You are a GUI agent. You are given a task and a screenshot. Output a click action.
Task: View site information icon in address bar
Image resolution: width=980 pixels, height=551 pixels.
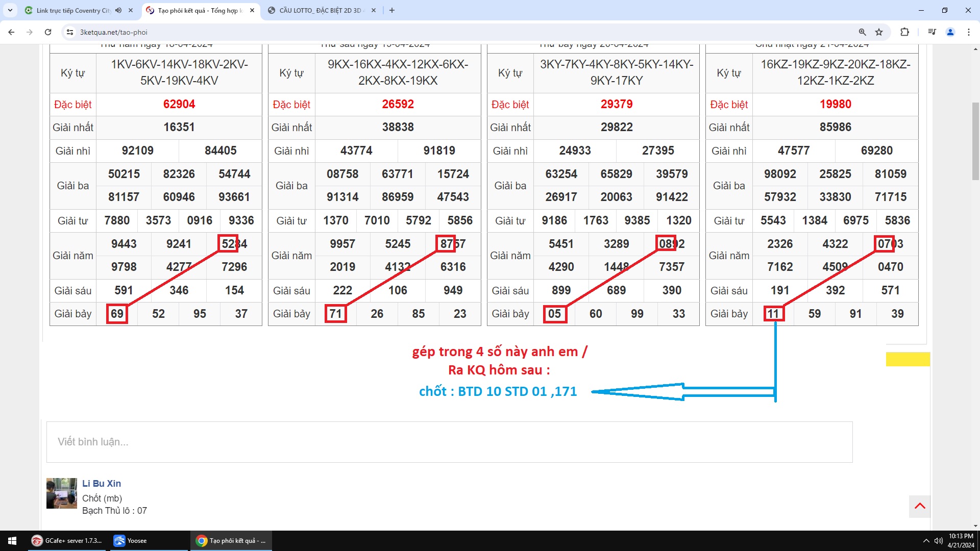pyautogui.click(x=70, y=32)
